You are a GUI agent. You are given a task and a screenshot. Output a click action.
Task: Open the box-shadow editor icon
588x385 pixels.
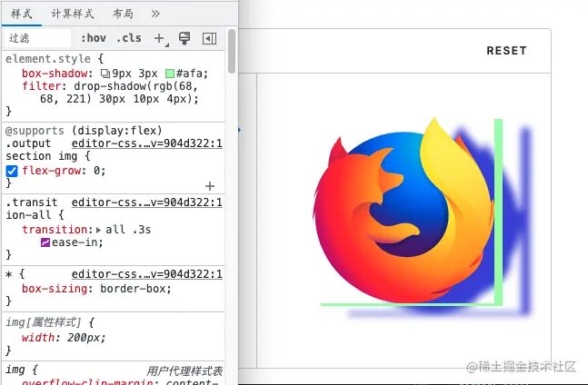point(105,74)
